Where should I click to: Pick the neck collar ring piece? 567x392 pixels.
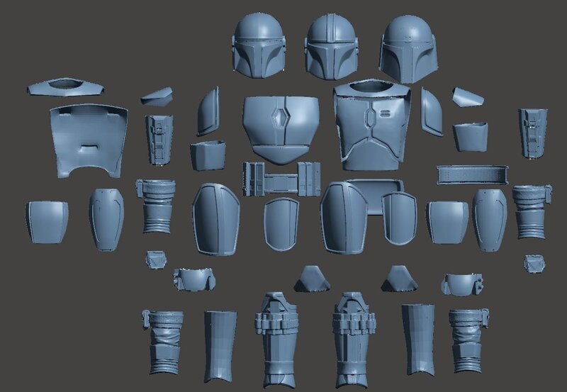coord(66,87)
